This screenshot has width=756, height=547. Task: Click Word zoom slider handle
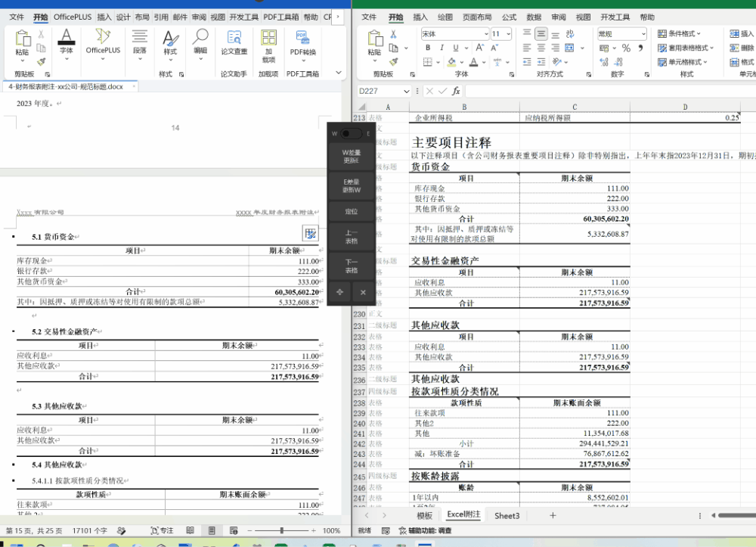click(x=281, y=530)
